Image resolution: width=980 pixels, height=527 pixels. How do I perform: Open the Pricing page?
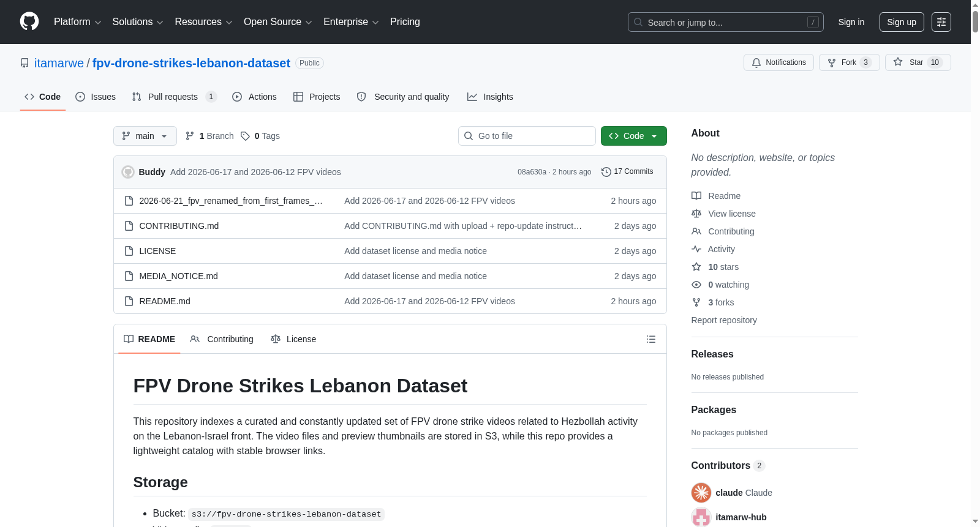click(x=405, y=22)
